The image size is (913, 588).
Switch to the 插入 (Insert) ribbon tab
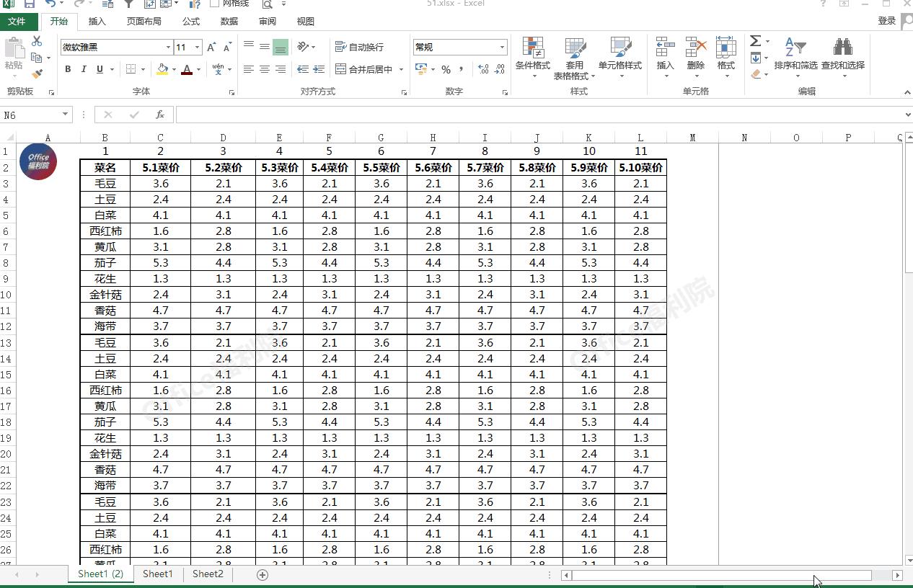point(97,22)
